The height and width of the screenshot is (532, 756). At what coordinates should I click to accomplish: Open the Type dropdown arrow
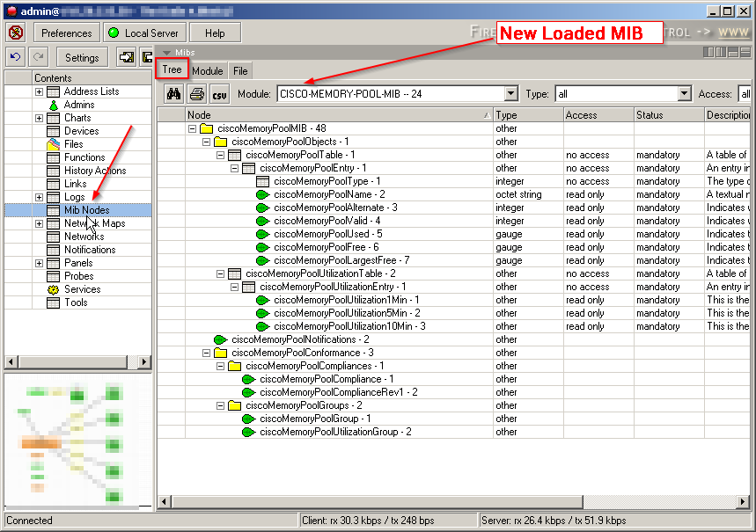coord(684,93)
